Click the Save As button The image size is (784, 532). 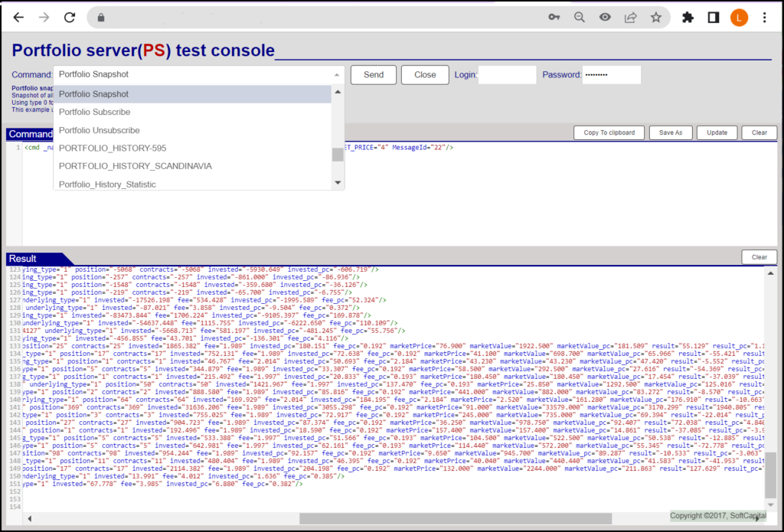point(671,132)
